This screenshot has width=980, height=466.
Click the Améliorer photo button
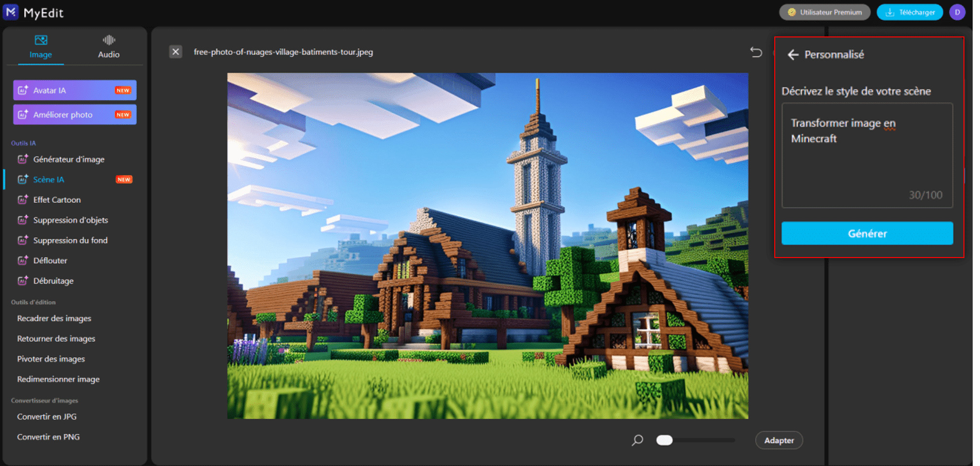coord(74,114)
